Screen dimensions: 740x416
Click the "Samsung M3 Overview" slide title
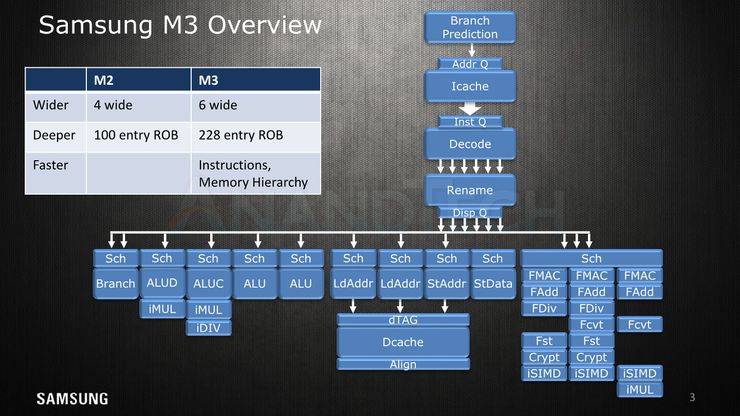pyautogui.click(x=180, y=25)
